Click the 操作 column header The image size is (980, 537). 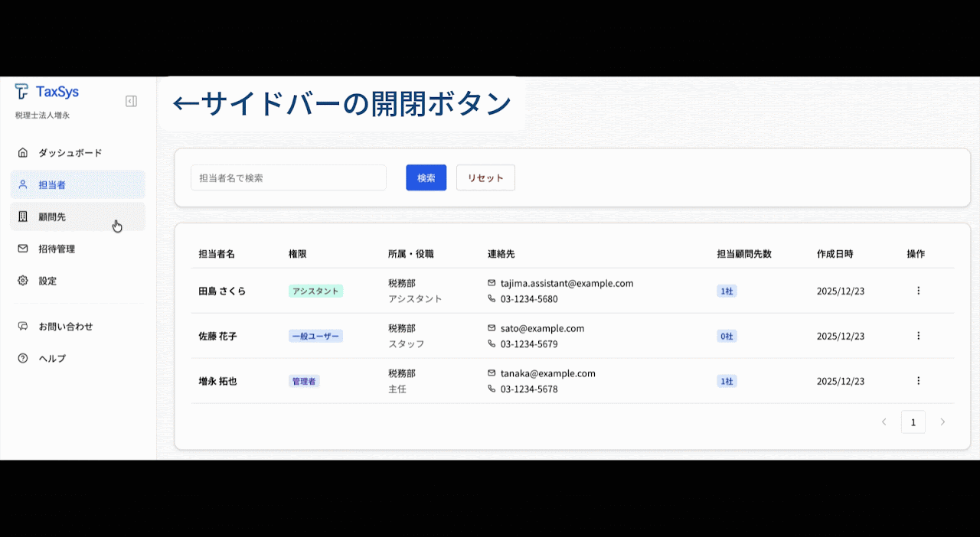[x=916, y=254]
